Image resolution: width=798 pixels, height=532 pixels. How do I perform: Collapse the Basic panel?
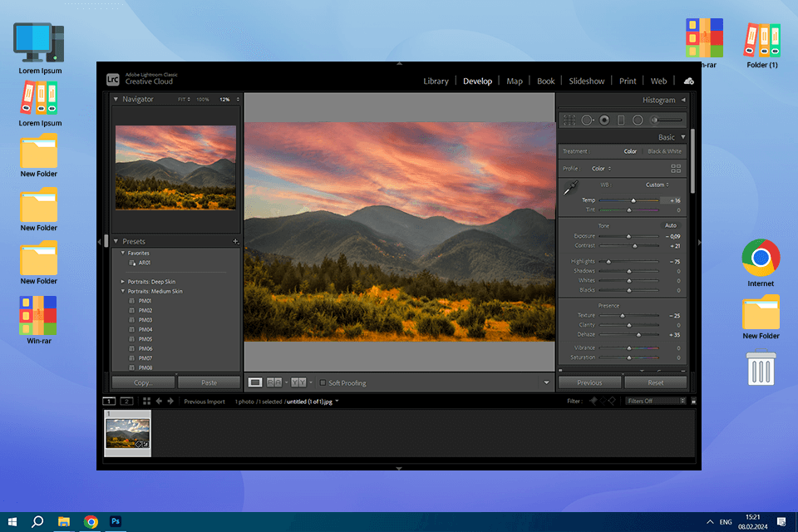click(683, 137)
